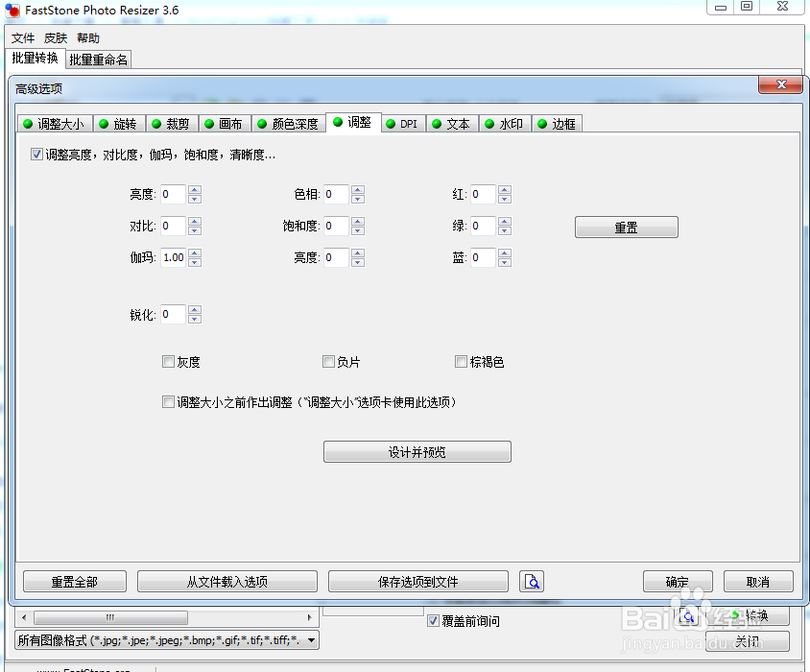The width and height of the screenshot is (810, 672).
Task: Switch to the 水印 tab
Action: coord(505,124)
